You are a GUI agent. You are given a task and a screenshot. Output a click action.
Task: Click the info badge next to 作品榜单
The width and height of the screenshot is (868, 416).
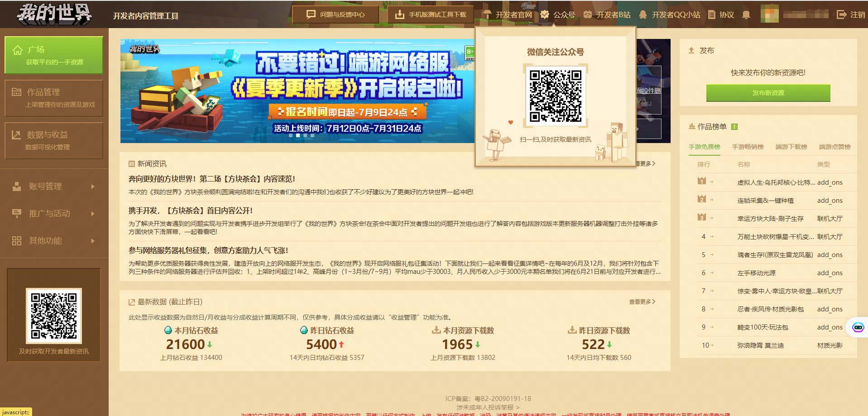(x=734, y=127)
